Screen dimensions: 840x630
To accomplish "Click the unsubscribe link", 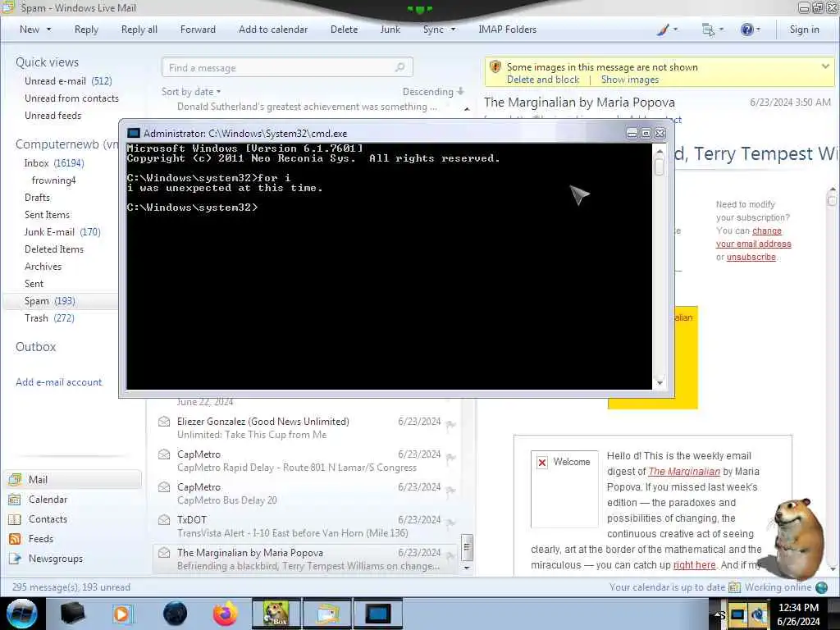I will (x=751, y=257).
